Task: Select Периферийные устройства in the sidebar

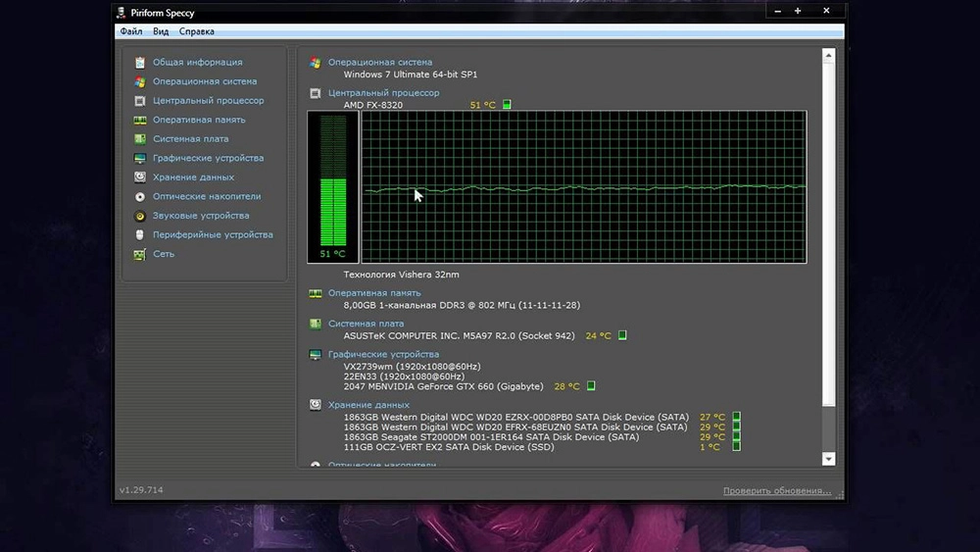Action: point(213,235)
